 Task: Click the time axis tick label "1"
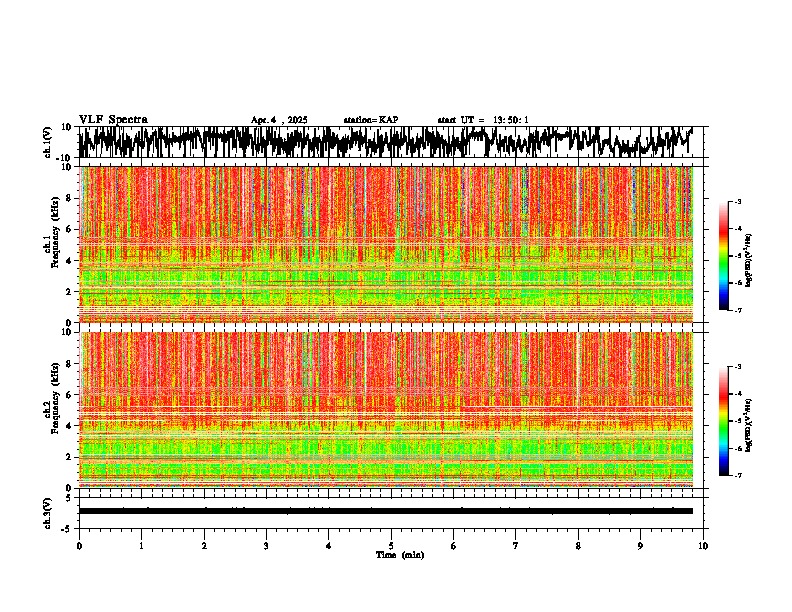pyautogui.click(x=141, y=546)
